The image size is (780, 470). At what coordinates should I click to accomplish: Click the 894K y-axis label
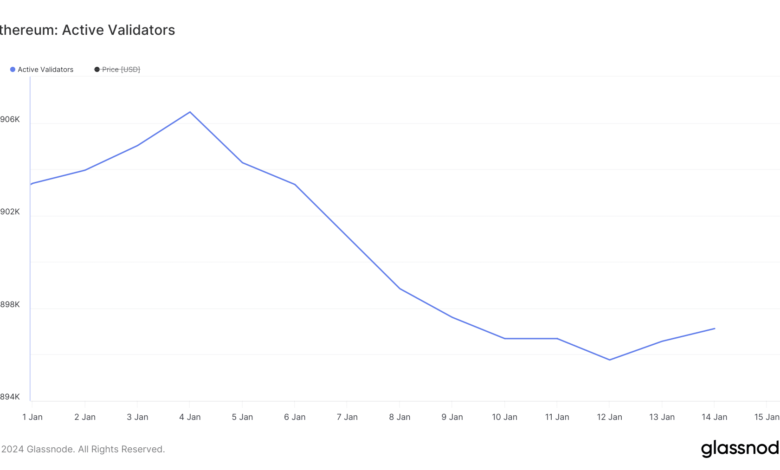[x=10, y=398]
